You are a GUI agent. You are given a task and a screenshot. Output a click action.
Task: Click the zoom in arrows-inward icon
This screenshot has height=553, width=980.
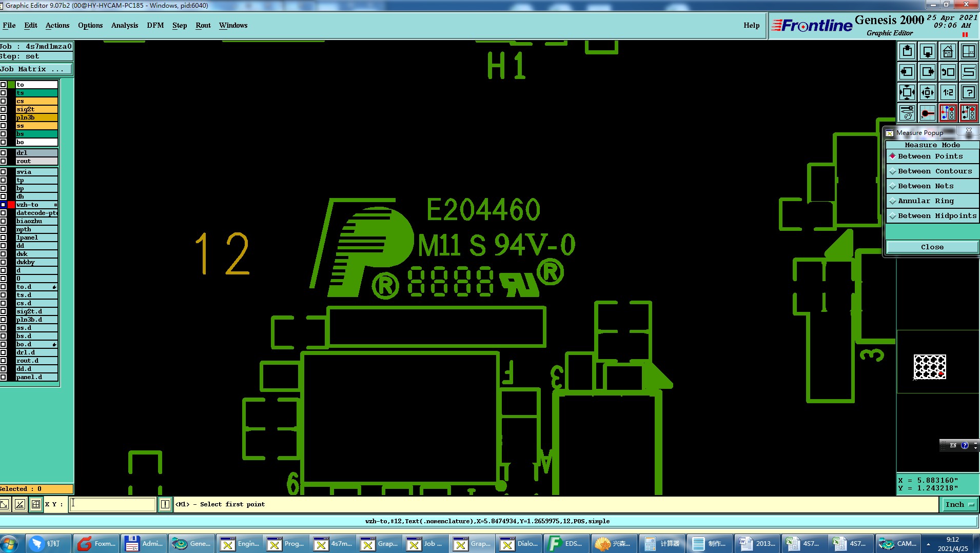907,92
